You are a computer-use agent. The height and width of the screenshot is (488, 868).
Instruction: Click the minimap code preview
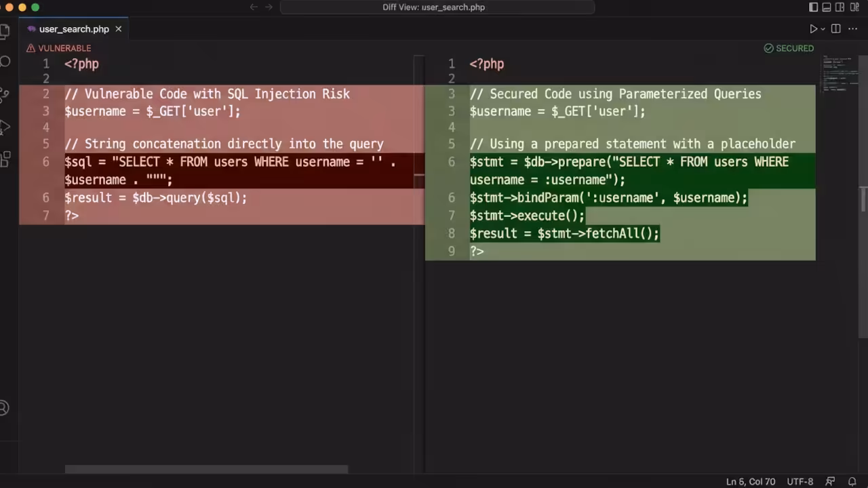point(839,75)
